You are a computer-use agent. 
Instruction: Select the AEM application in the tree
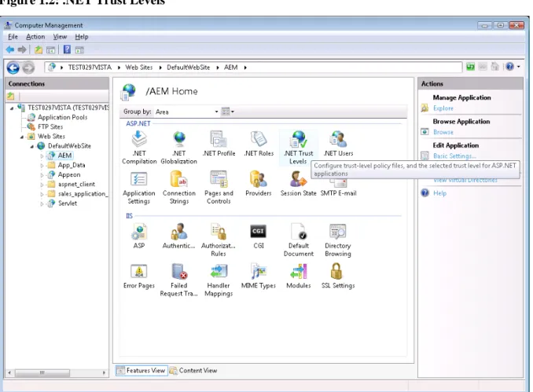point(64,156)
